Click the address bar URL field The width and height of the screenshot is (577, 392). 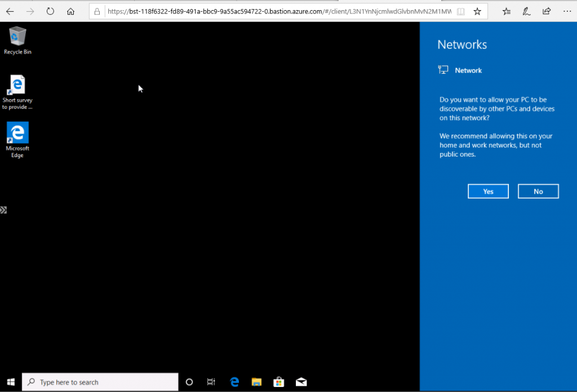click(276, 11)
